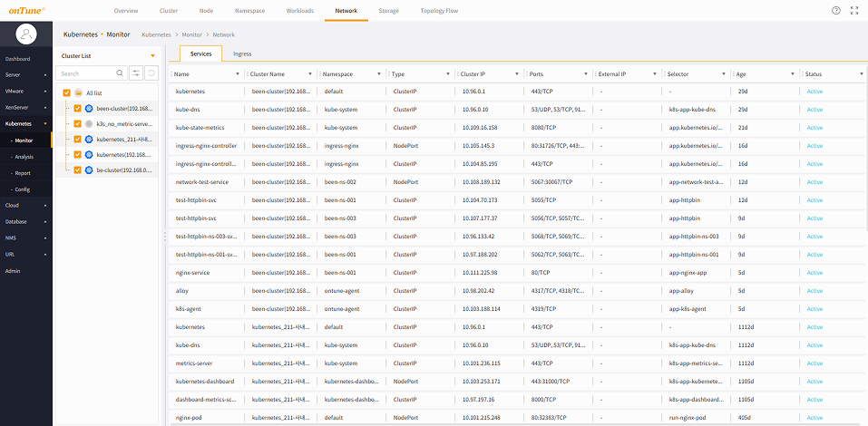Click the All list folder icon
This screenshot has height=426, width=868.
click(79, 93)
